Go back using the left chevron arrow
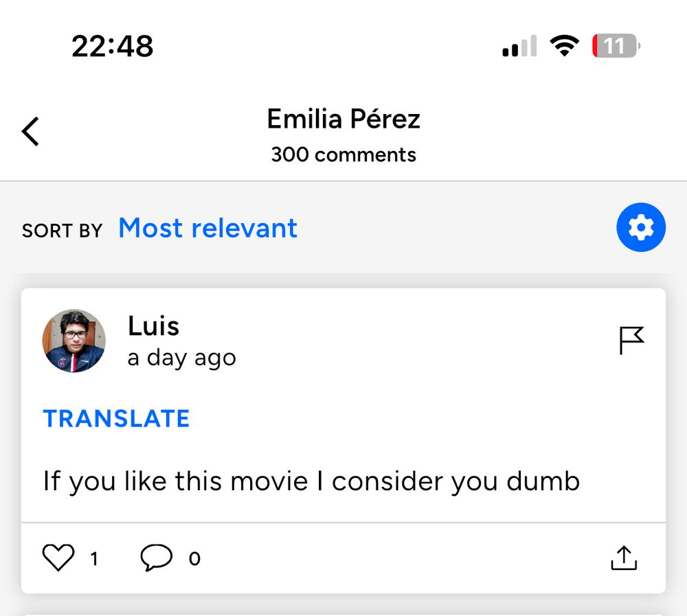The image size is (687, 616). tap(30, 131)
